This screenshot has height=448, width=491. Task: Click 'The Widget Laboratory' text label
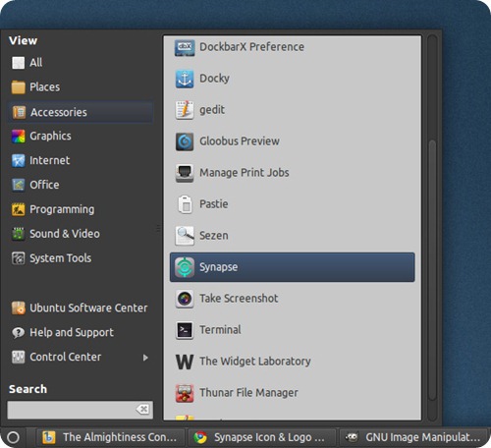[255, 362]
